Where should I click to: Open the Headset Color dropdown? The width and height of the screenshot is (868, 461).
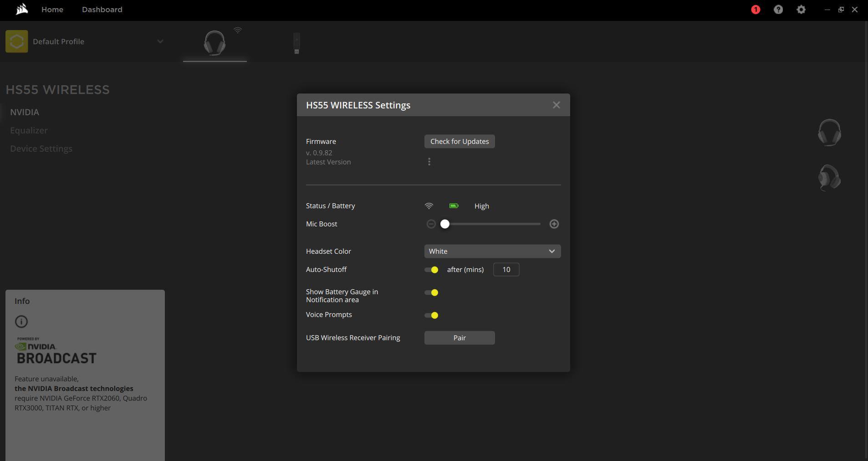pos(492,251)
